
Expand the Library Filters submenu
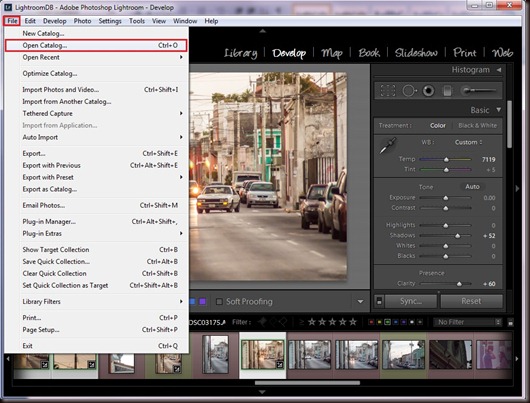pyautogui.click(x=96, y=301)
